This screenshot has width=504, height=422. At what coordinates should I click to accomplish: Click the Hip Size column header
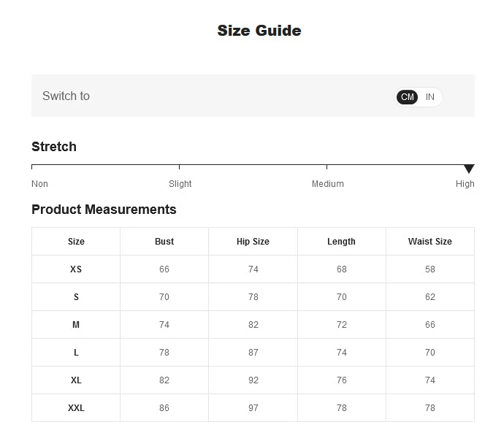tap(253, 242)
